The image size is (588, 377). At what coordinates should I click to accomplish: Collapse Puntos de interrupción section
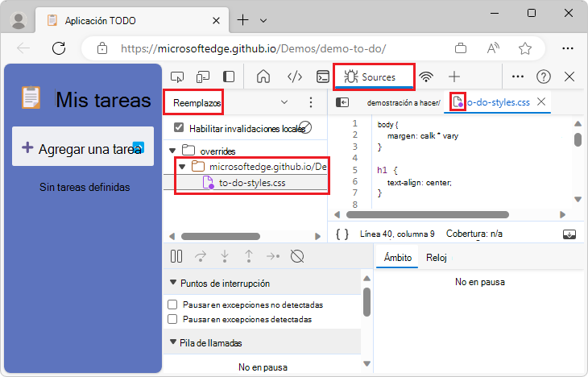[x=173, y=283]
